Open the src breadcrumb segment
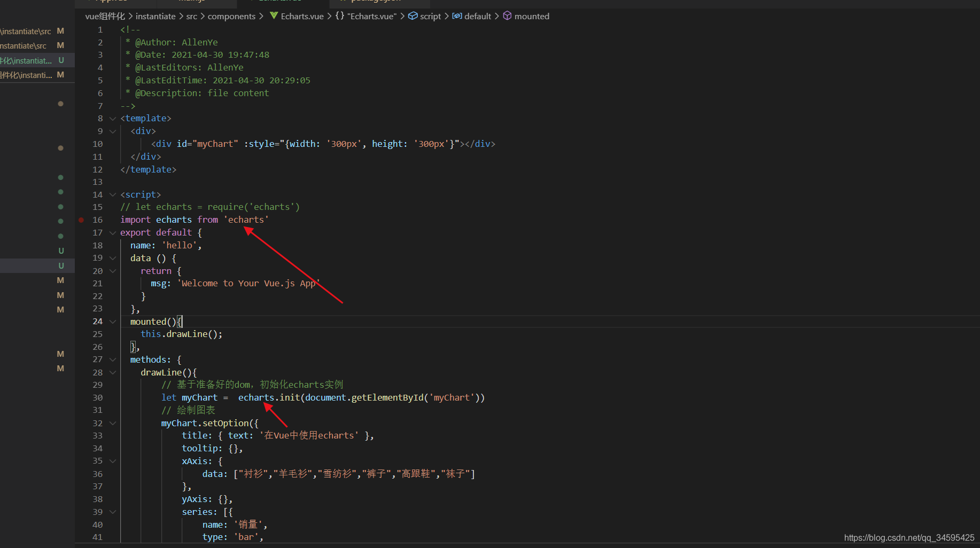Screen dimensions: 980x548 [x=192, y=16]
